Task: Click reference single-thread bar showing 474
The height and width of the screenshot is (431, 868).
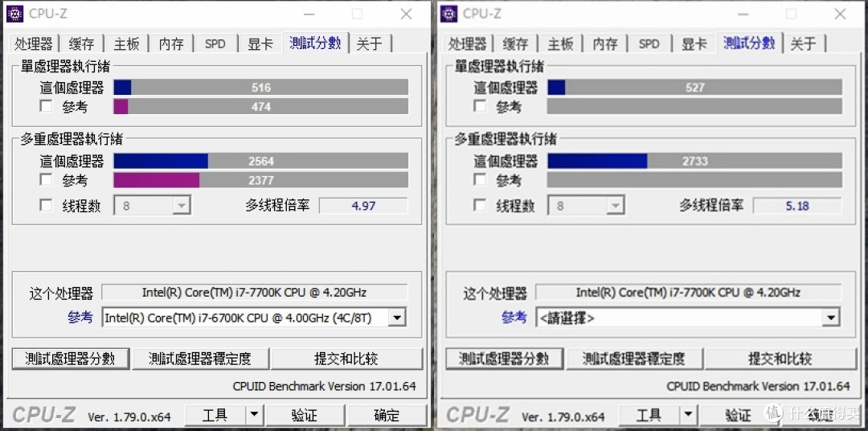Action: pyautogui.click(x=261, y=106)
